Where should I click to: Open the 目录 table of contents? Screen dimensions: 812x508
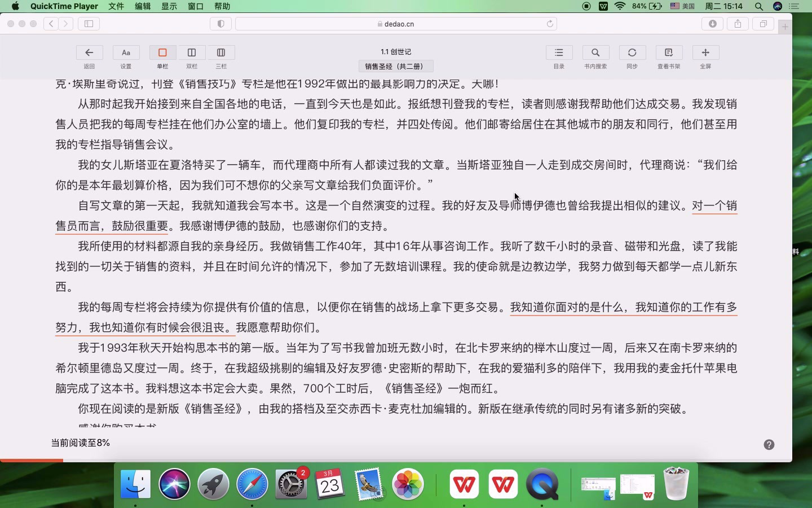[x=559, y=52]
